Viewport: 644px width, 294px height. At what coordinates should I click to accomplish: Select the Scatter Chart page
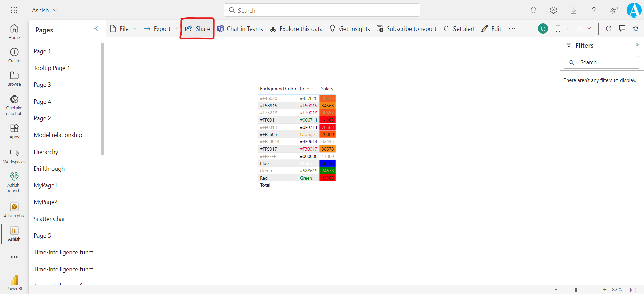pyautogui.click(x=50, y=219)
